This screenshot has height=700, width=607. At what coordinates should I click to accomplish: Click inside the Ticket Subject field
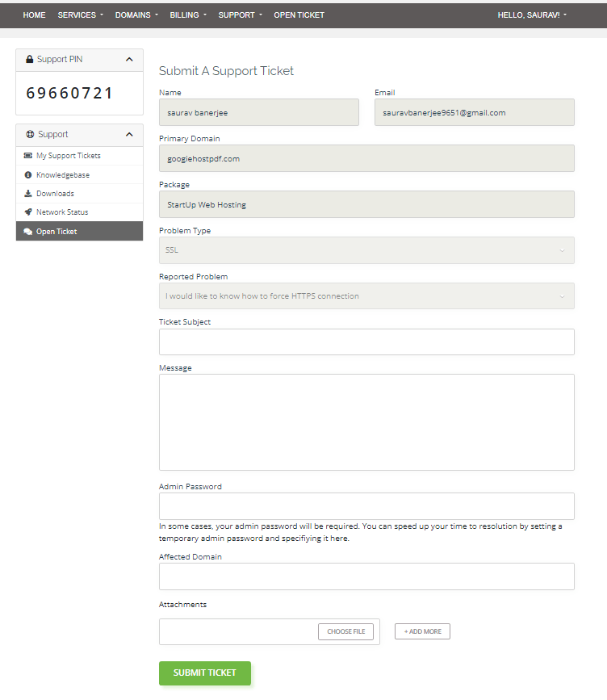pos(366,342)
